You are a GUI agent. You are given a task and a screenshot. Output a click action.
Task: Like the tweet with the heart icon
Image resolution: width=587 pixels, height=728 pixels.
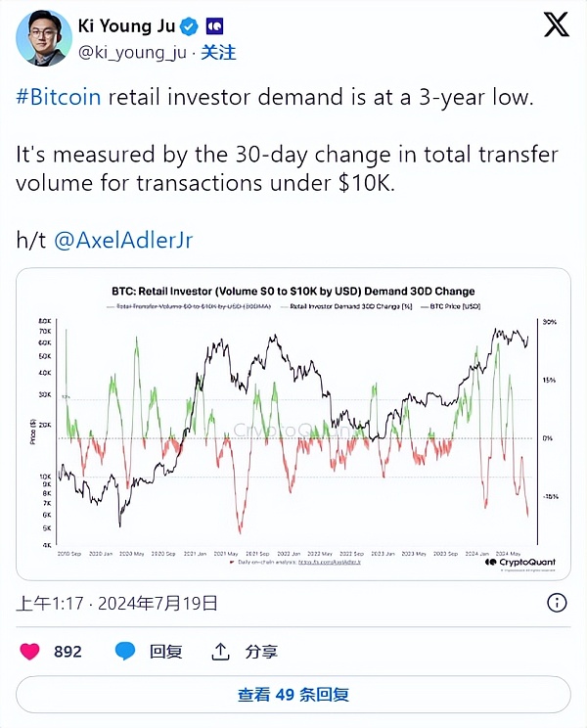click(x=31, y=651)
